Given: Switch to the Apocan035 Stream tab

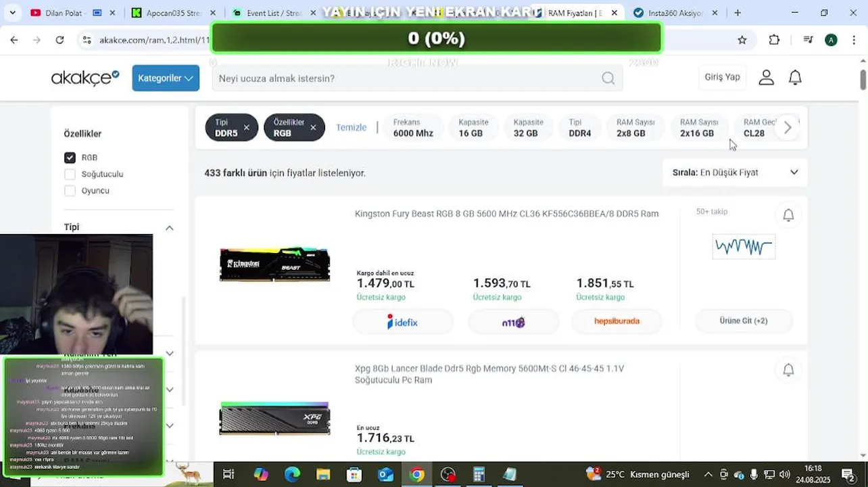Looking at the screenshot, I should 172,13.
